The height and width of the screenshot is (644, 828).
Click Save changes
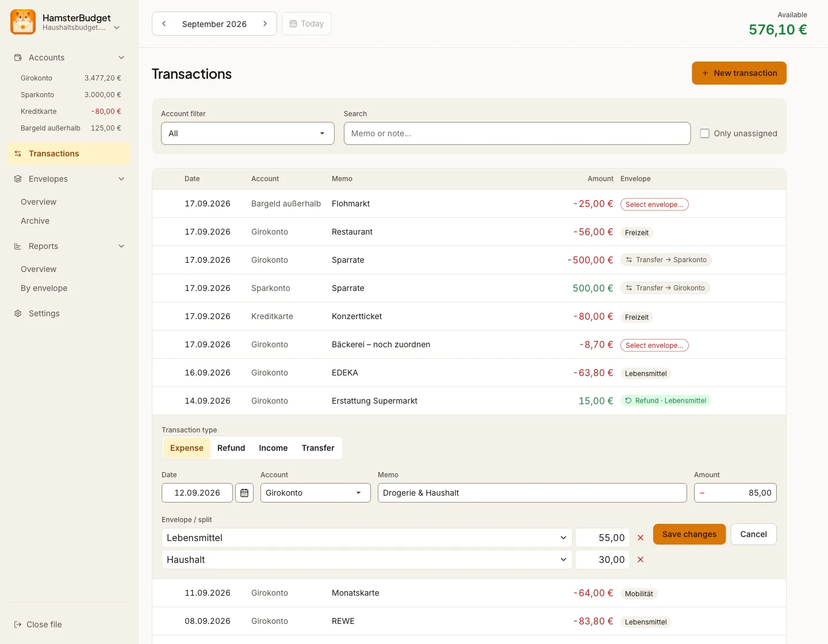tap(689, 534)
